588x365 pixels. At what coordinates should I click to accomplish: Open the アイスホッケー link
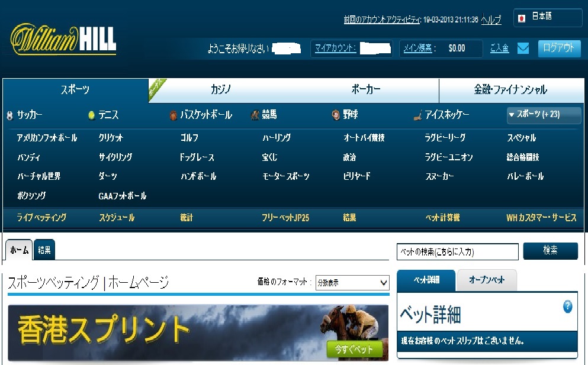[x=447, y=114]
